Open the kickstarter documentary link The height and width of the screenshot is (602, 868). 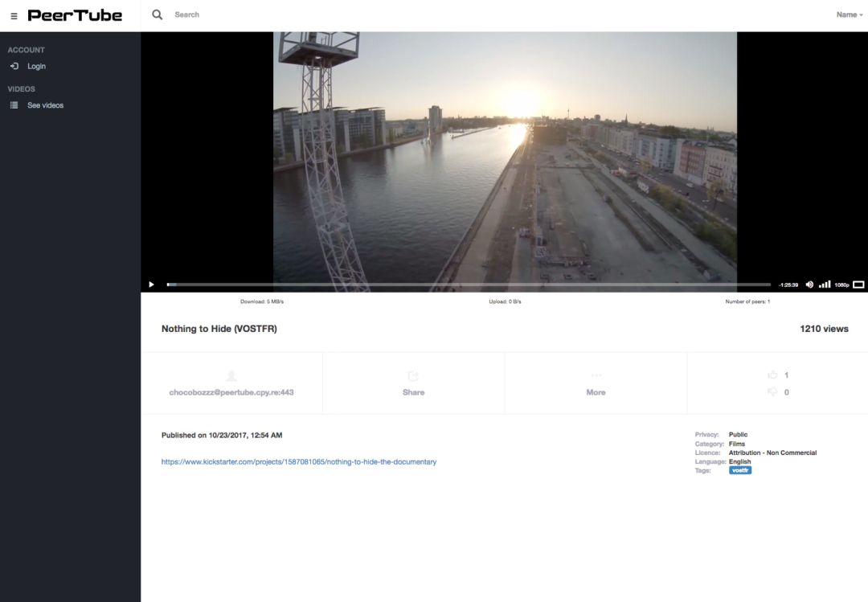299,462
